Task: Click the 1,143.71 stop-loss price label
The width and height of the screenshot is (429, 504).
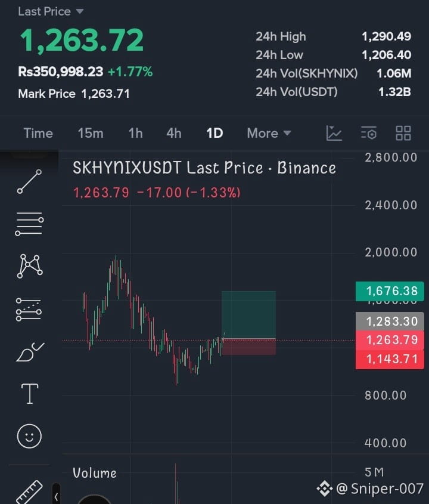Action: (390, 359)
